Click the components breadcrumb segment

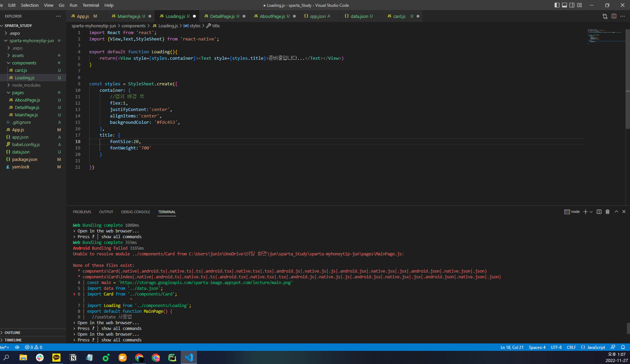pos(133,26)
